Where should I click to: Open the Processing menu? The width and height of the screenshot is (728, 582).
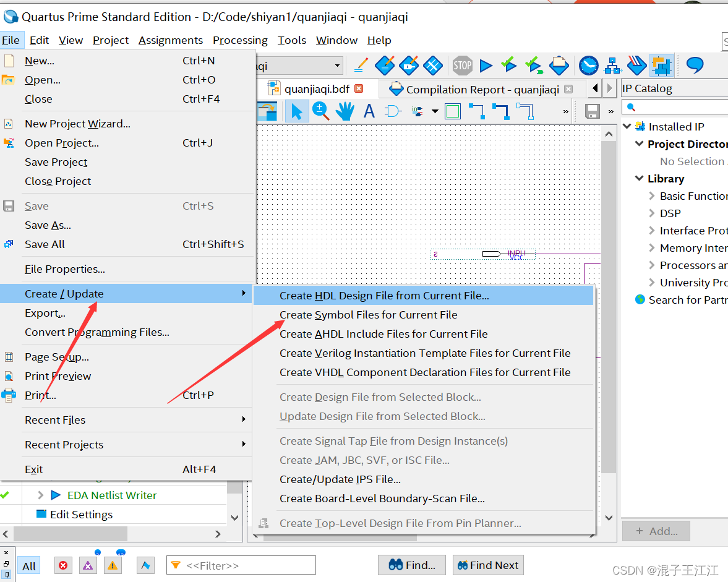(240, 40)
